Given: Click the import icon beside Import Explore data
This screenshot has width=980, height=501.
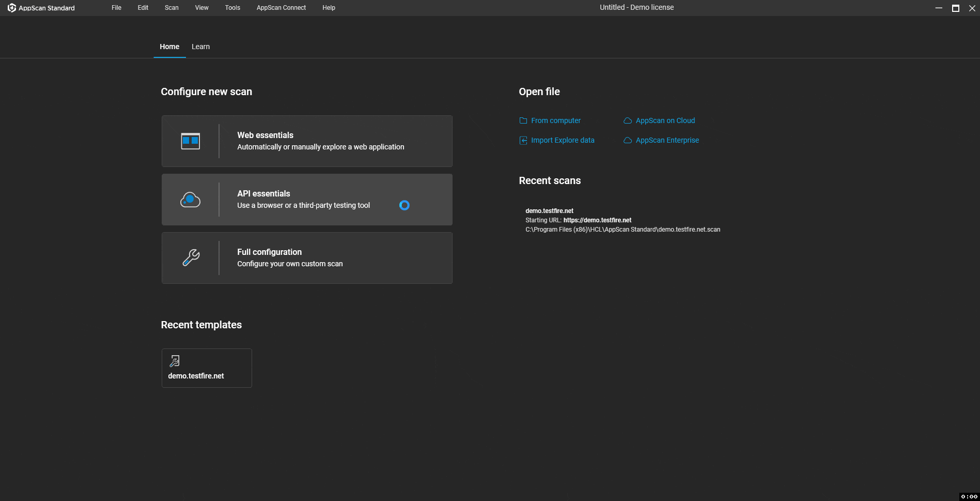Looking at the screenshot, I should (x=523, y=140).
